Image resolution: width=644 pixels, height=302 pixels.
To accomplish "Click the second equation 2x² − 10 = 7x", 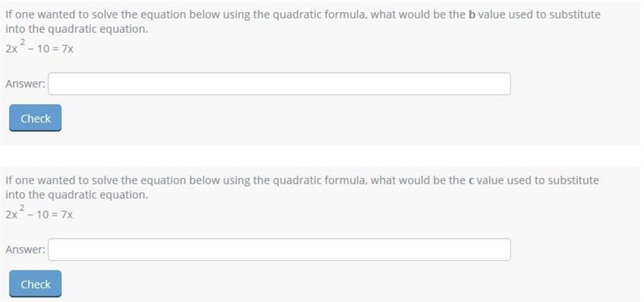I will click(39, 212).
